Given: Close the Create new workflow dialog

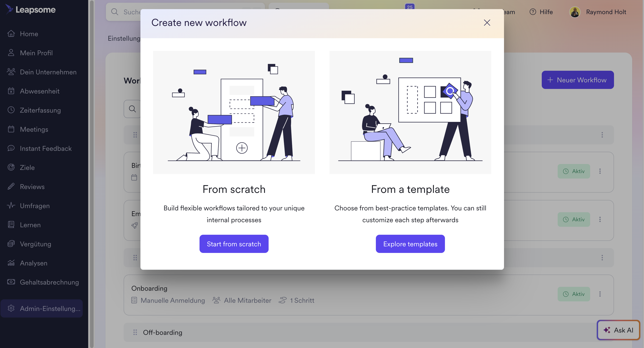Looking at the screenshot, I should tap(487, 23).
